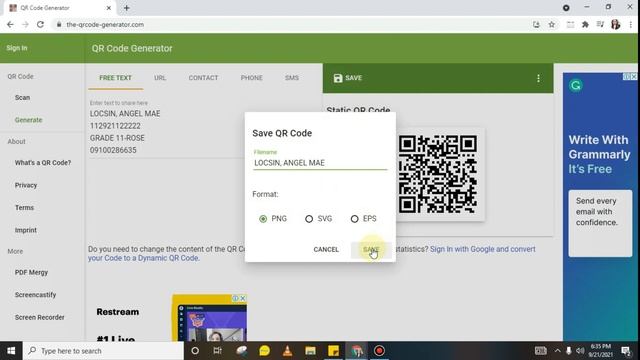
Task: Click the browser back arrow
Action: tap(10, 24)
